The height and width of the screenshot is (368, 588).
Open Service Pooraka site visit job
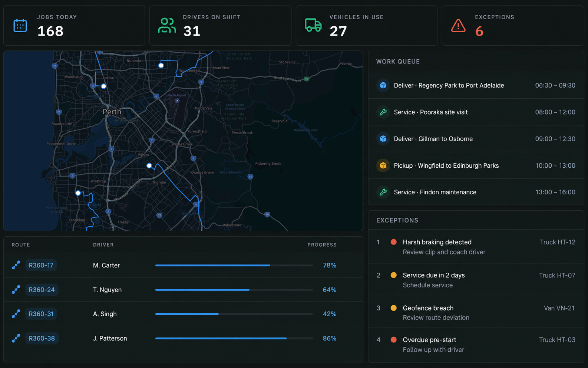[x=476, y=112]
